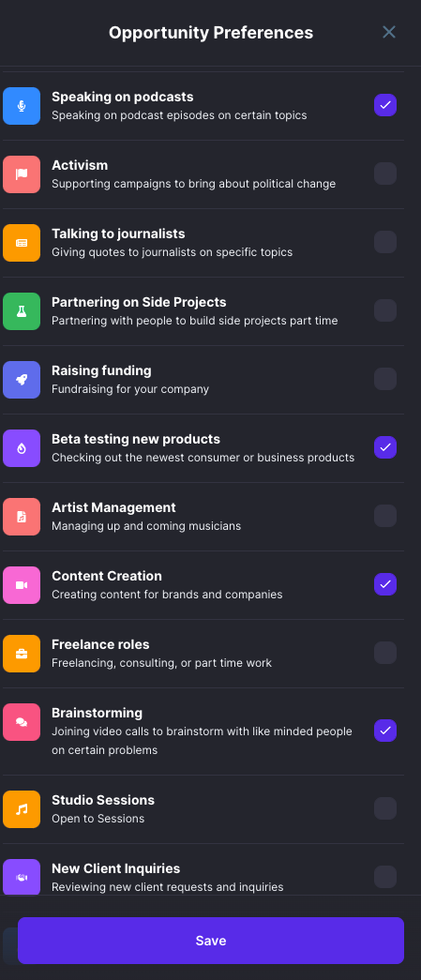Click the blue microphone podcast icon

click(22, 106)
